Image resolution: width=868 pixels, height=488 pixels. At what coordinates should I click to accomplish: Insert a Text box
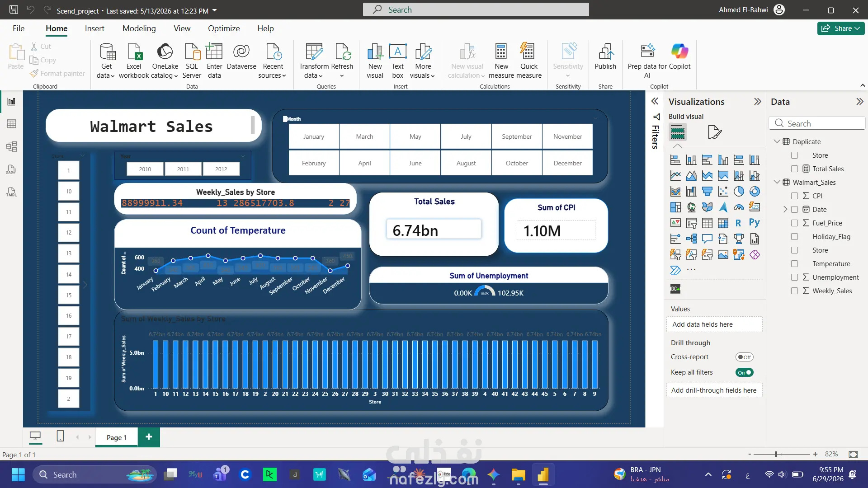tap(397, 61)
